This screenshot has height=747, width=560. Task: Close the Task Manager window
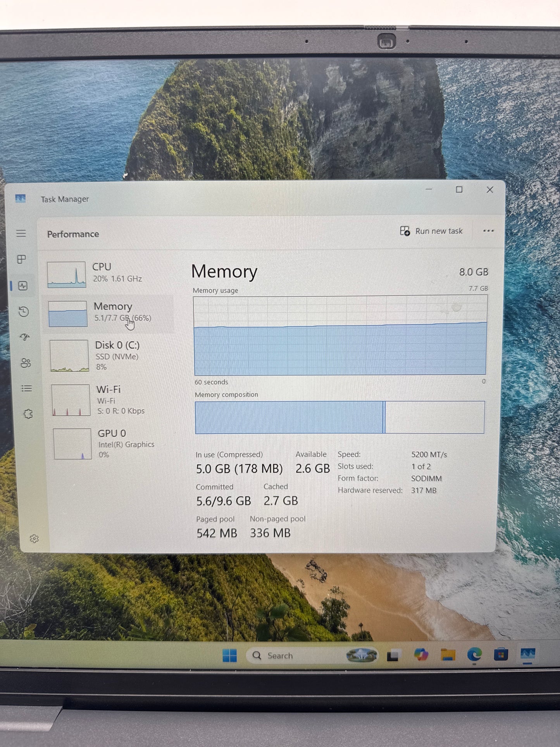pyautogui.click(x=490, y=190)
